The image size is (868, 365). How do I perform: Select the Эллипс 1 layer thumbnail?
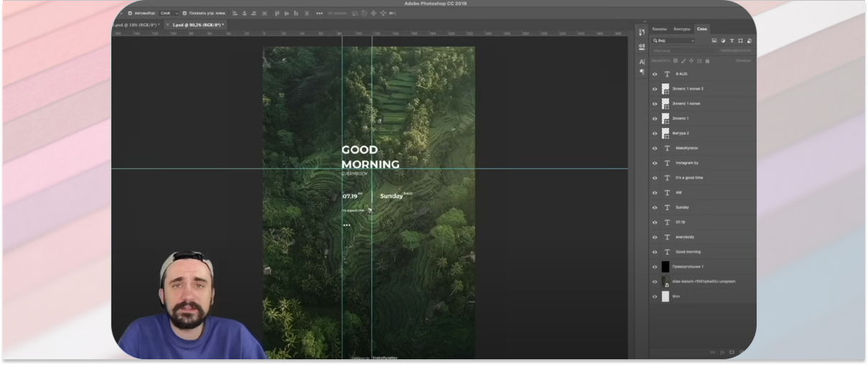(x=665, y=119)
